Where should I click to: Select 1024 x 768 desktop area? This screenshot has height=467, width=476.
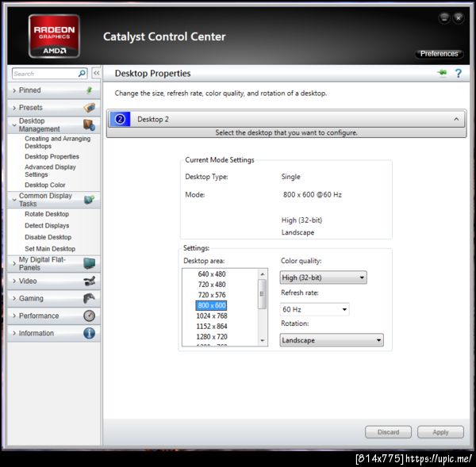[212, 316]
